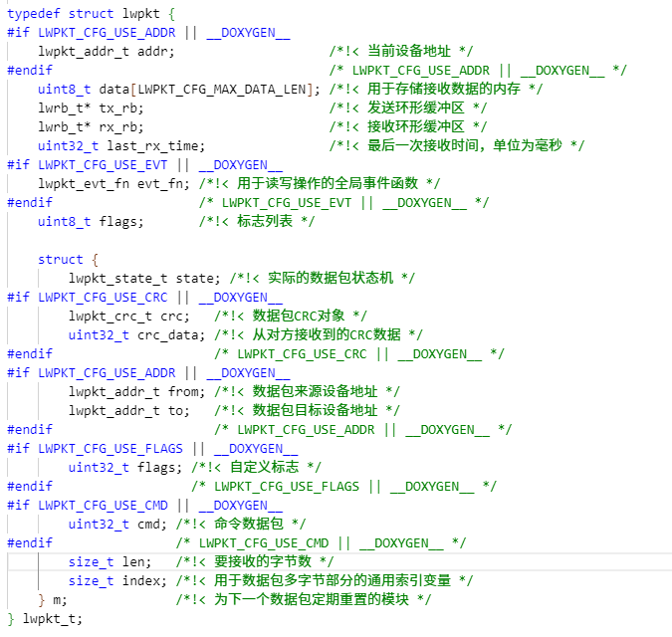
Task: Click 'lwpkt_evt_fn evt_fn;' declaration
Action: pyautogui.click(x=113, y=184)
